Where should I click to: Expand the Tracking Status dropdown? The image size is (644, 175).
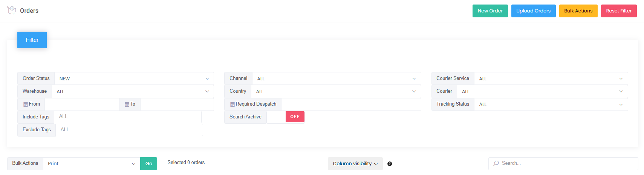pyautogui.click(x=551, y=104)
